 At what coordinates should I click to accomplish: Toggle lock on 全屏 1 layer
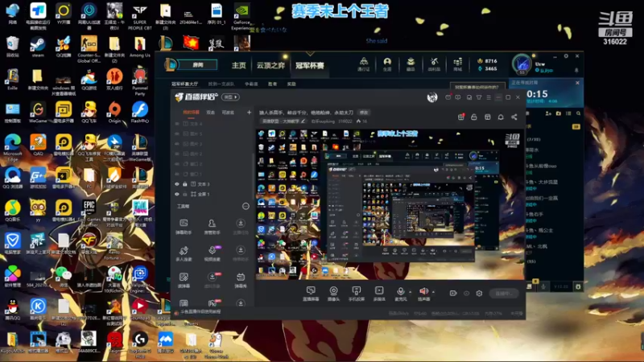click(185, 194)
